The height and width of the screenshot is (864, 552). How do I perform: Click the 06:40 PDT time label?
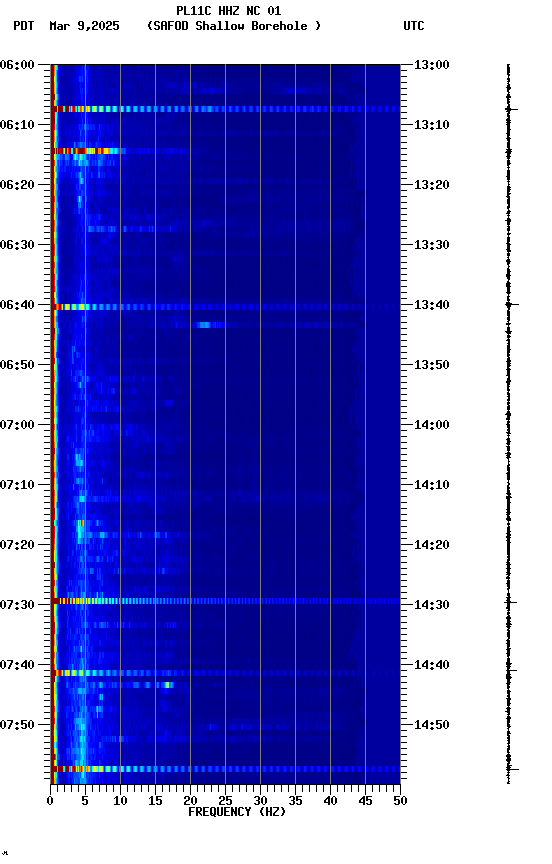(17, 305)
